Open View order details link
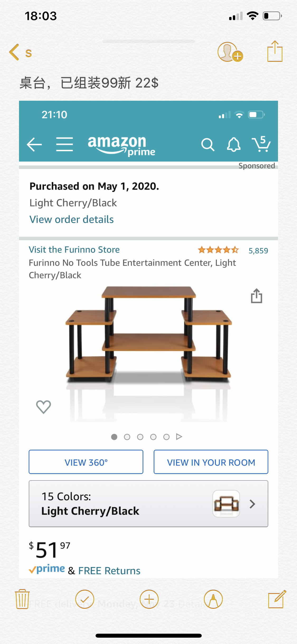Image resolution: width=297 pixels, height=644 pixels. [x=72, y=219]
